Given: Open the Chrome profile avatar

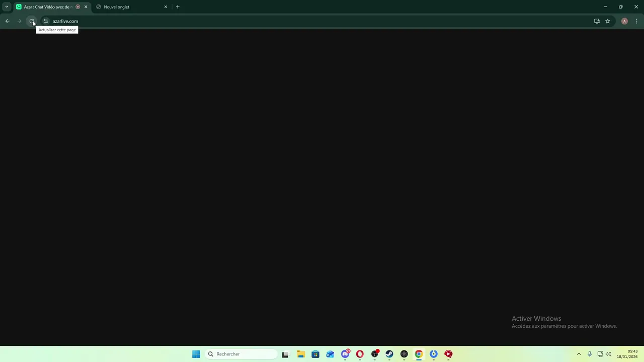Looking at the screenshot, I should click(x=624, y=21).
